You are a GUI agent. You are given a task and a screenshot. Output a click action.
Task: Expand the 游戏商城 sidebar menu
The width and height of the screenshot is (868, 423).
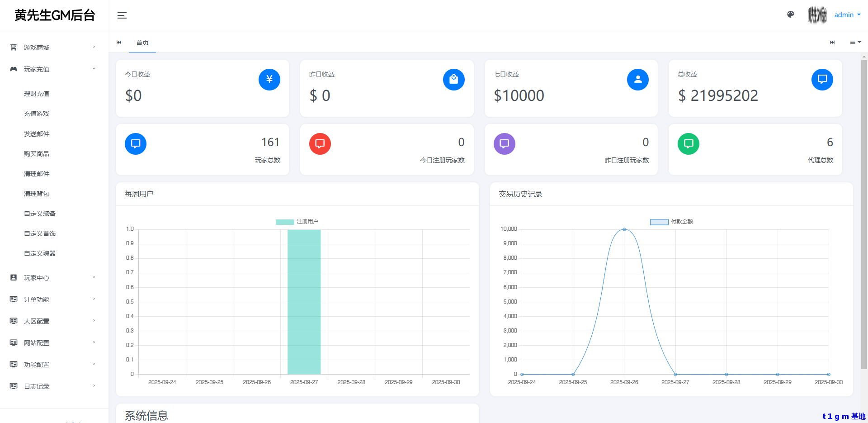pos(52,48)
